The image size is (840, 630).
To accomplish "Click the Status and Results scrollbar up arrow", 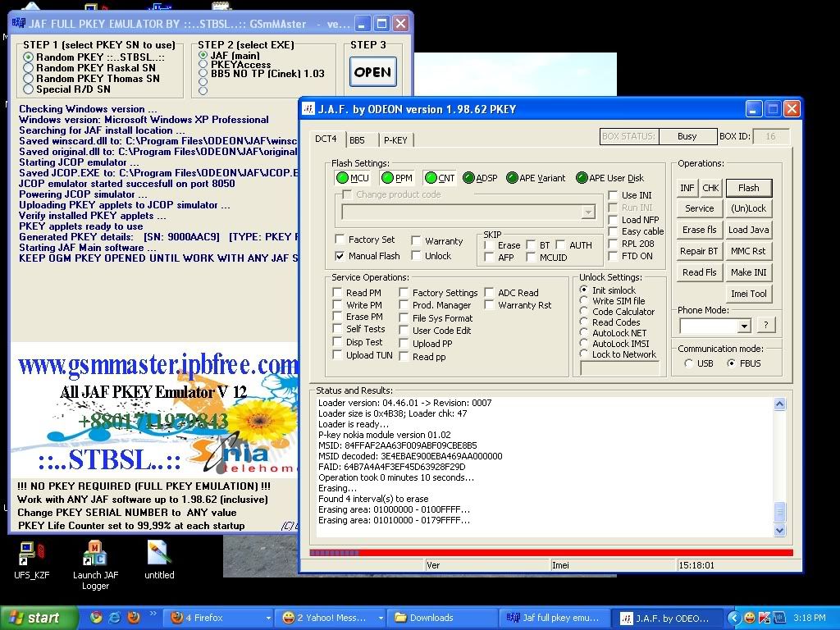I will [x=780, y=404].
